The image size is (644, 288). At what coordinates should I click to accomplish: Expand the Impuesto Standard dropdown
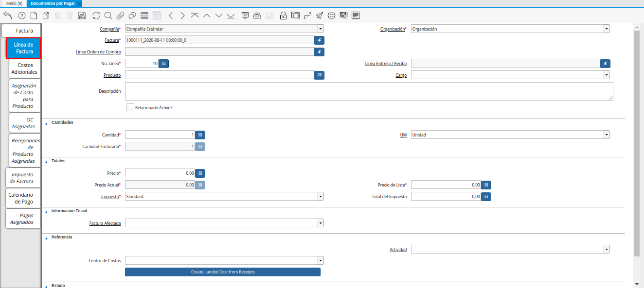[x=321, y=197]
